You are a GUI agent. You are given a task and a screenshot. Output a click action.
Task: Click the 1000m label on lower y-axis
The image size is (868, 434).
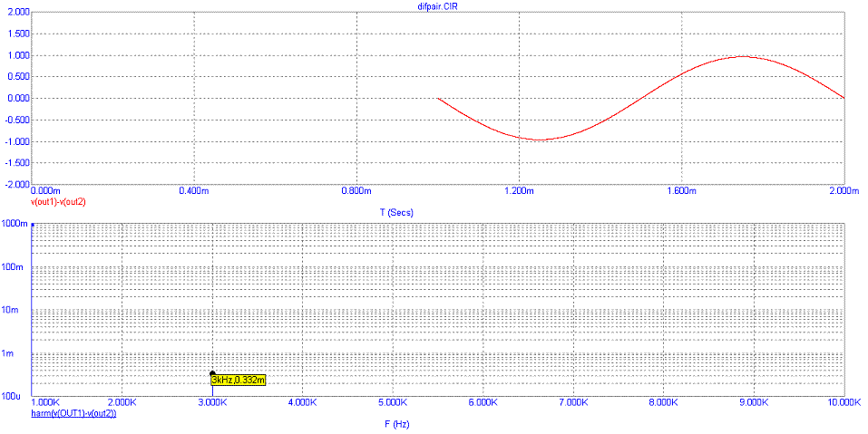[x=15, y=224]
